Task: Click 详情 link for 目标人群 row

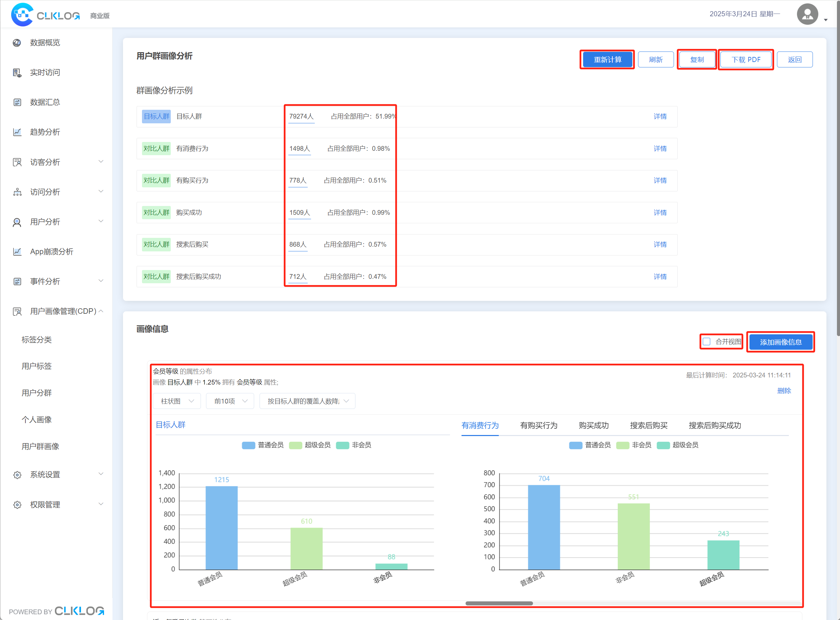Action: [x=660, y=116]
